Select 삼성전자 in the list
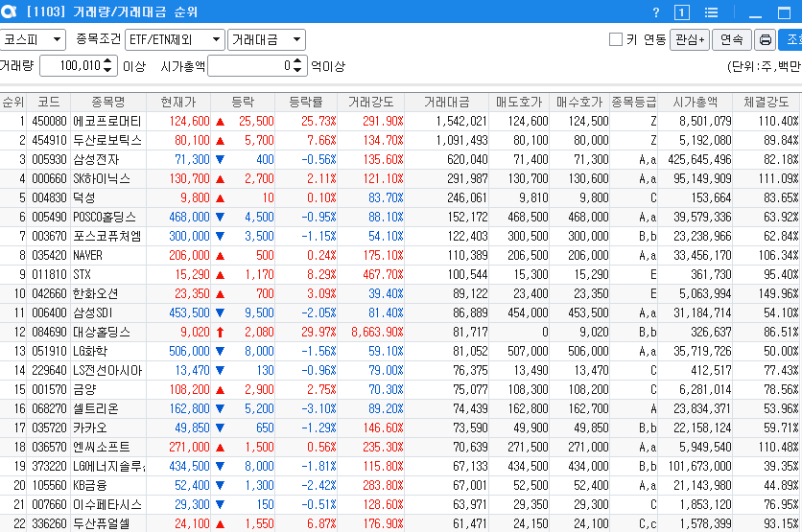This screenshot has height=532, width=802. [96, 159]
